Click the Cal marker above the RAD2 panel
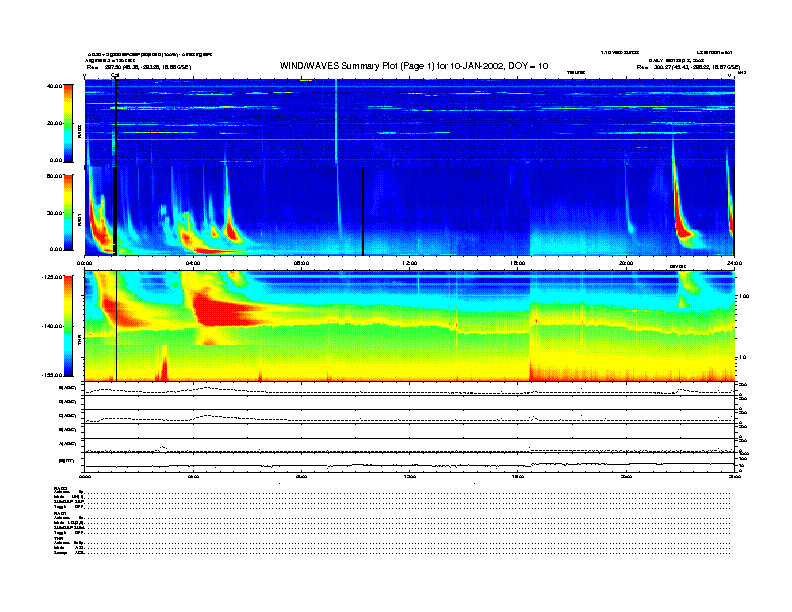 115,76
